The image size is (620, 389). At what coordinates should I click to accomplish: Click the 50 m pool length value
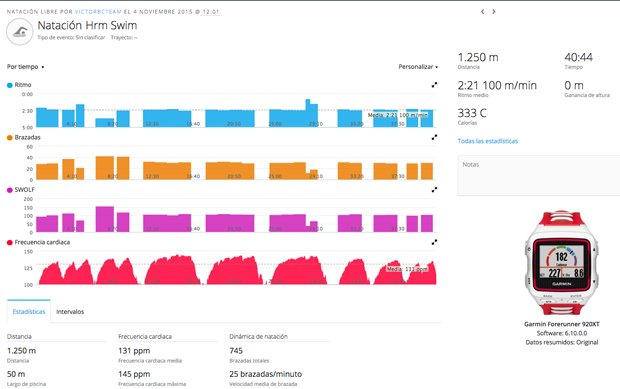[16, 374]
